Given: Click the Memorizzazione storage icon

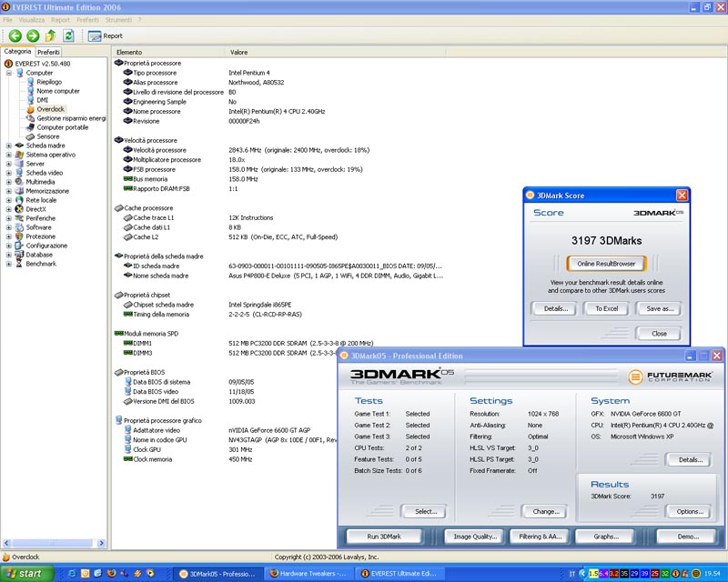Looking at the screenshot, I should pos(19,191).
